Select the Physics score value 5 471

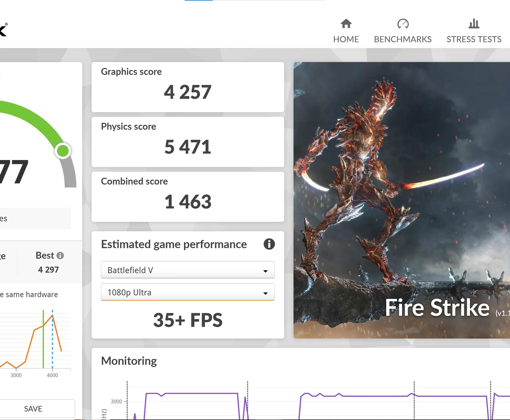[x=188, y=147]
